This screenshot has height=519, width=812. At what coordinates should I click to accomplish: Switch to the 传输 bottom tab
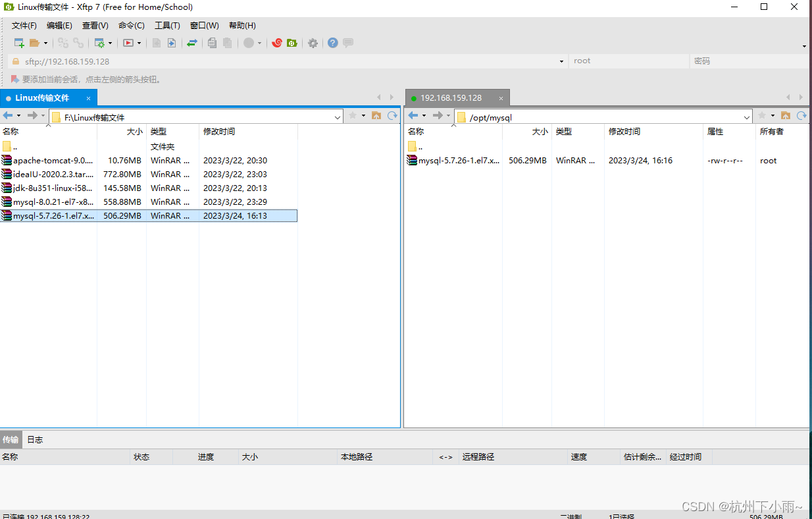coord(11,439)
